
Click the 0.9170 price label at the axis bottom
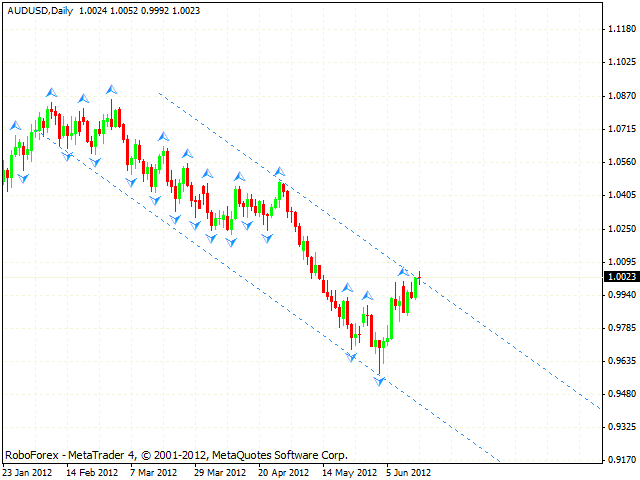click(620, 459)
